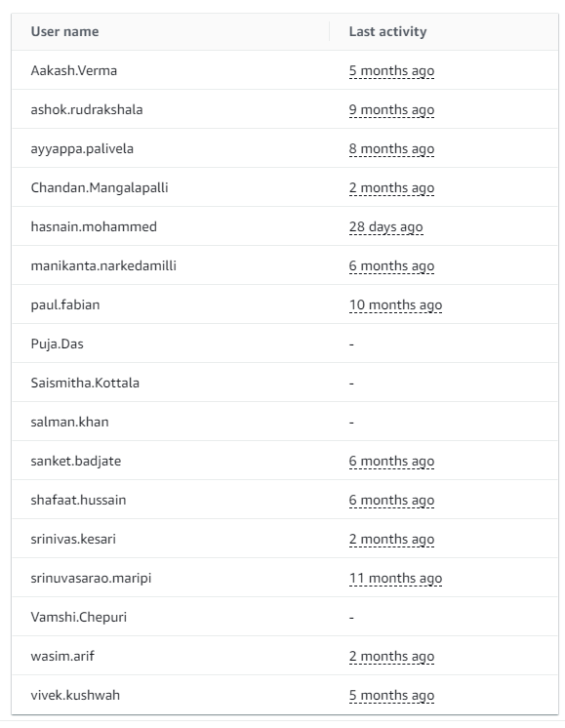Click ayyappa.palivela user name
565x728 pixels.
[x=82, y=149]
